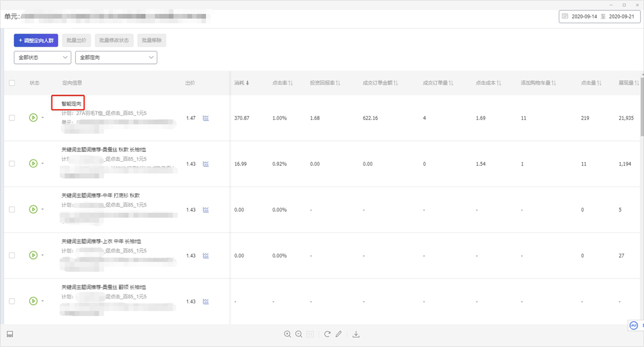Expand status arrow for 上衣 中年 长袖t恤 row
This screenshot has width=644, height=347.
[42, 256]
